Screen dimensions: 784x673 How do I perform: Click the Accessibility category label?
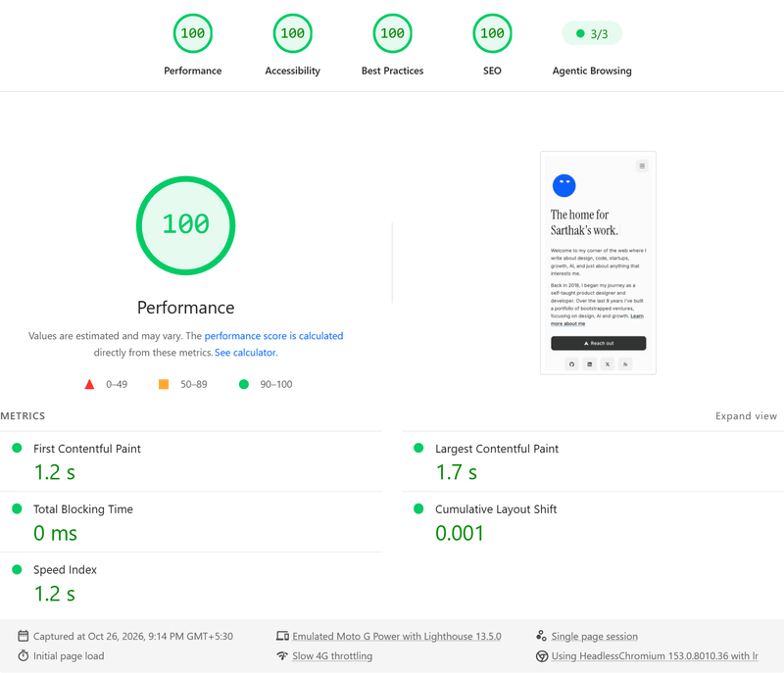coord(292,71)
